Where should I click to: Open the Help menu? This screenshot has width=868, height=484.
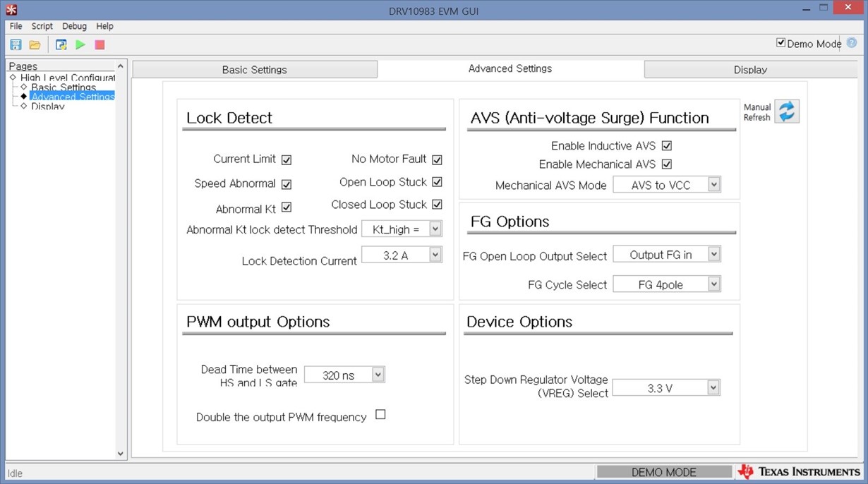[104, 26]
